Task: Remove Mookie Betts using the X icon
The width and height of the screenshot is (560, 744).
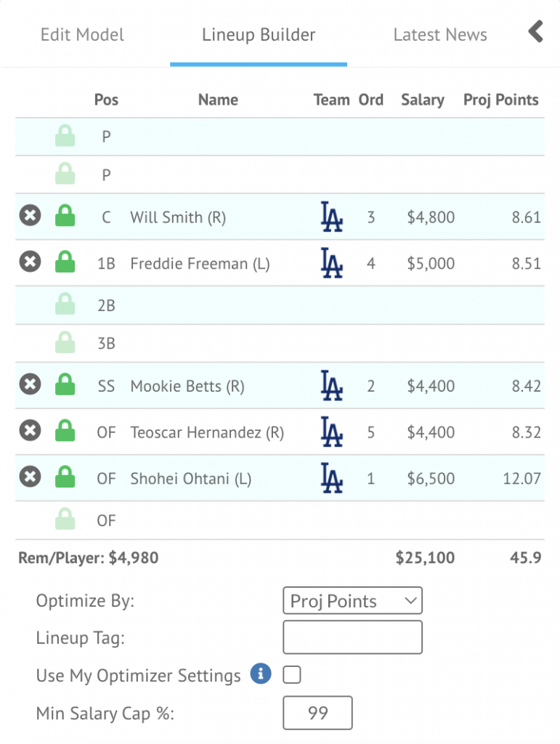Action: pos(30,386)
